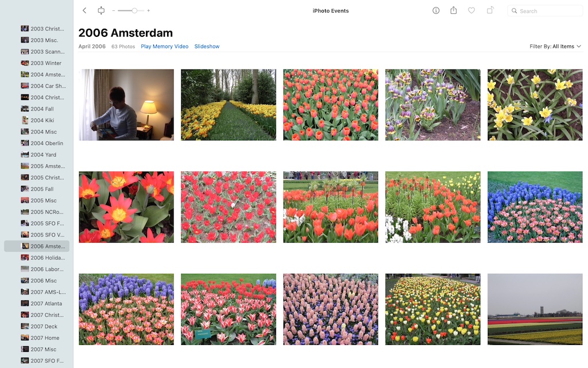Click the magnifying glass search icon
Viewport: 588px width, 368px height.
click(x=514, y=11)
